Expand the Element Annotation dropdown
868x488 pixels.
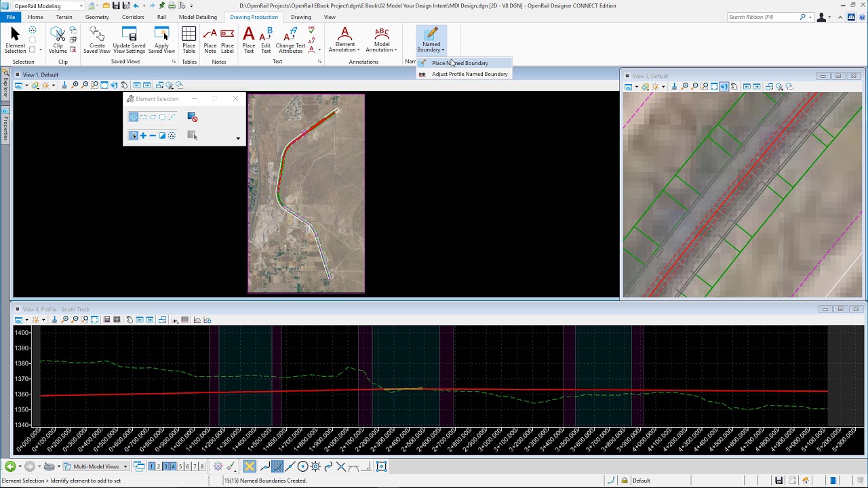[x=344, y=41]
